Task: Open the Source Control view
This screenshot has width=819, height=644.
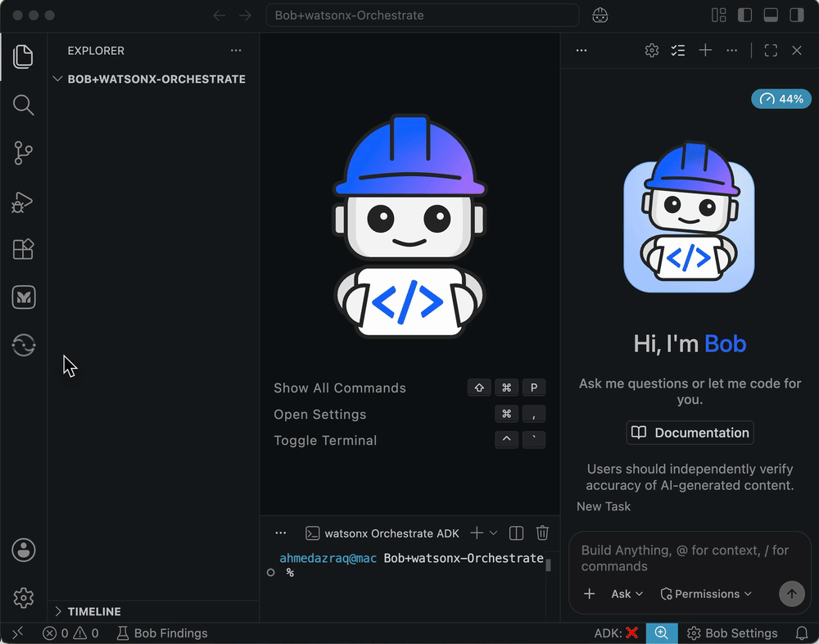Action: 24,152
